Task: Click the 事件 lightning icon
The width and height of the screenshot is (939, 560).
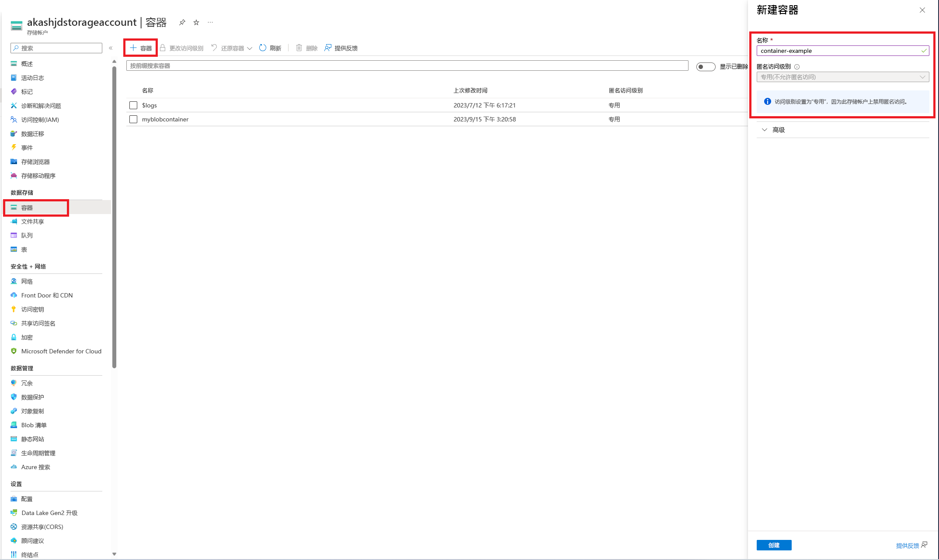Action: [x=14, y=147]
